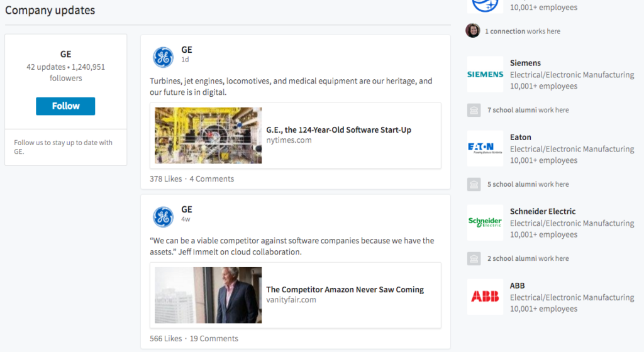Screen dimensions: 644x352
Task: Click the 42 updates follower count text
Action: pyautogui.click(x=65, y=72)
